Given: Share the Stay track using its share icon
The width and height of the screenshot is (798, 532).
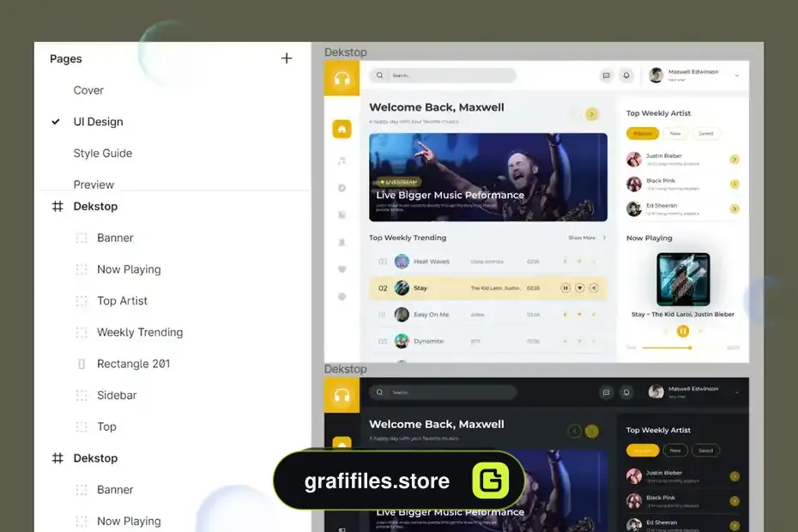Looking at the screenshot, I should coord(594,288).
